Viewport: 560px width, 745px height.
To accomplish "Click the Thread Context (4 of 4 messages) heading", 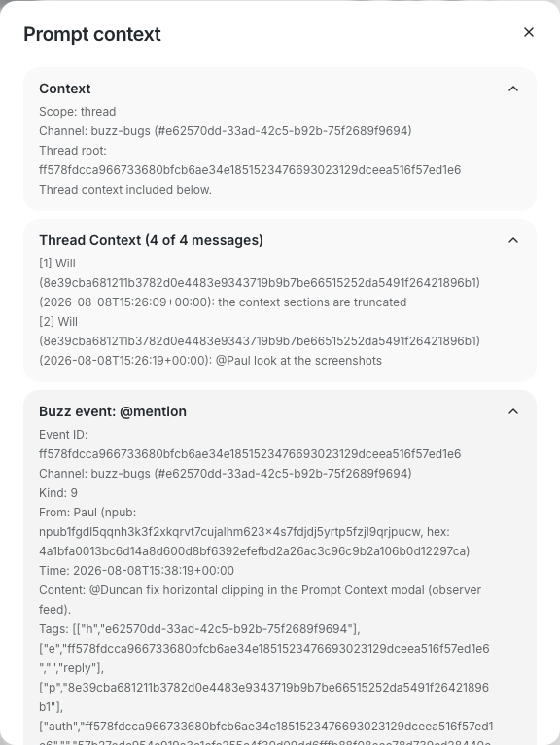I will (x=151, y=240).
